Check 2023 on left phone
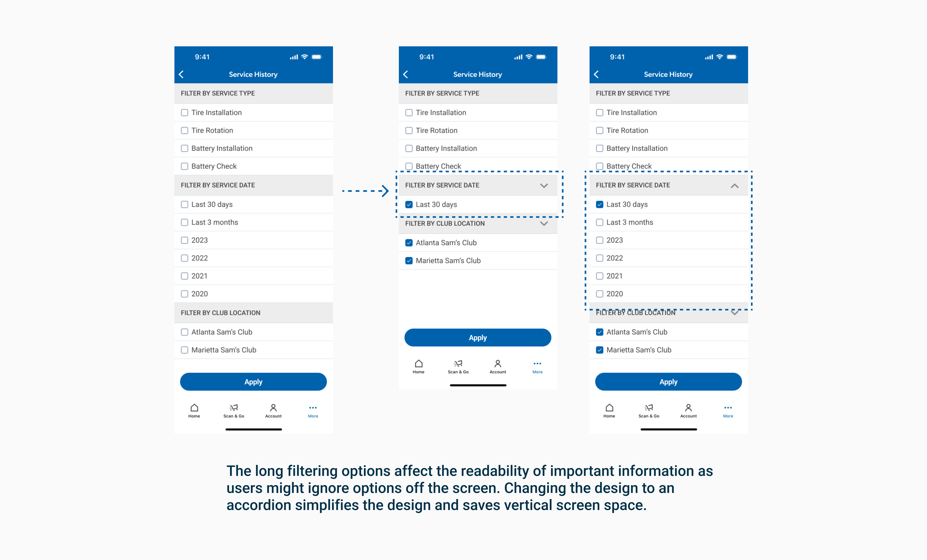This screenshot has height=560, width=927. tap(184, 240)
